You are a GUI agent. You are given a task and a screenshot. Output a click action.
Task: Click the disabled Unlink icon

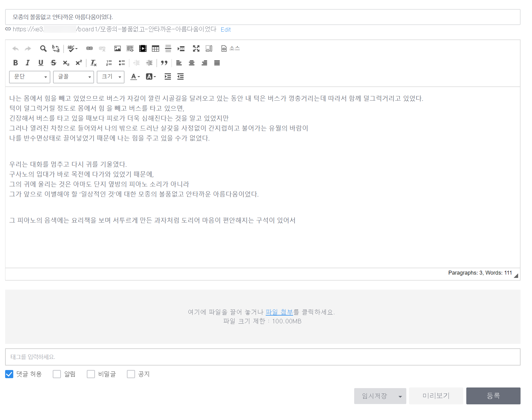[x=102, y=48]
